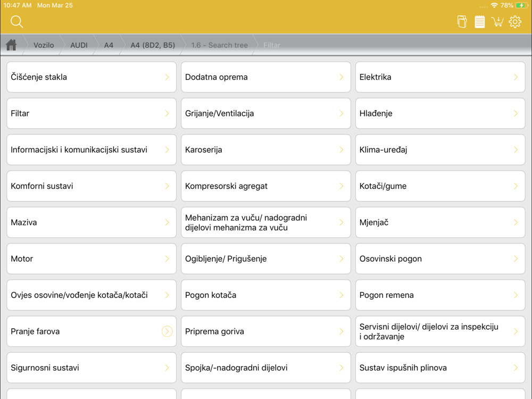Select the A4 (8D2, B5) breadcrumb

[153, 45]
